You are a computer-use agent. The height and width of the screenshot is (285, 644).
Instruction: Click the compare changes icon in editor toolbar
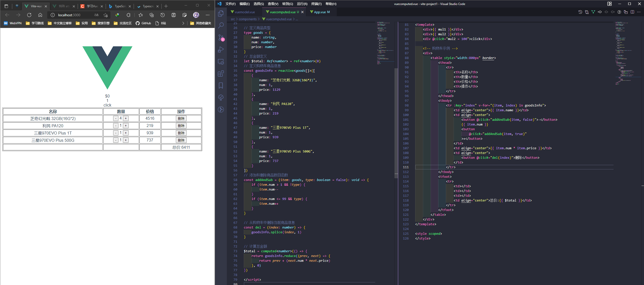(587, 12)
